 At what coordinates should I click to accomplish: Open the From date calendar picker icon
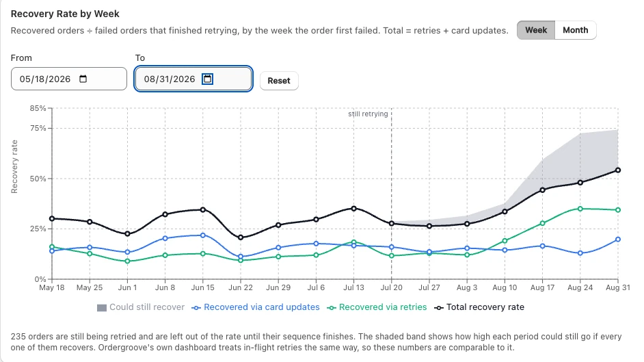click(83, 79)
